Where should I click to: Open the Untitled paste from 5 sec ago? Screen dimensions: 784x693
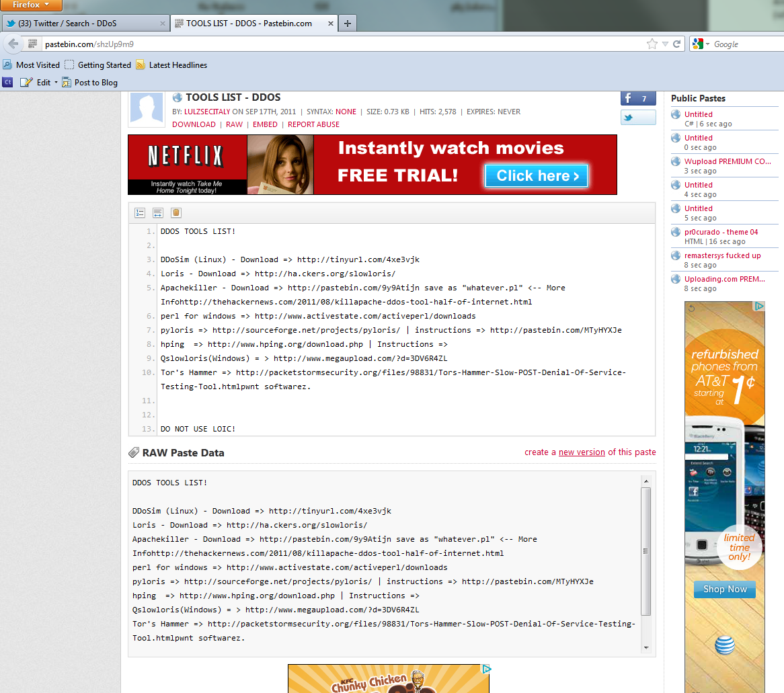[699, 208]
